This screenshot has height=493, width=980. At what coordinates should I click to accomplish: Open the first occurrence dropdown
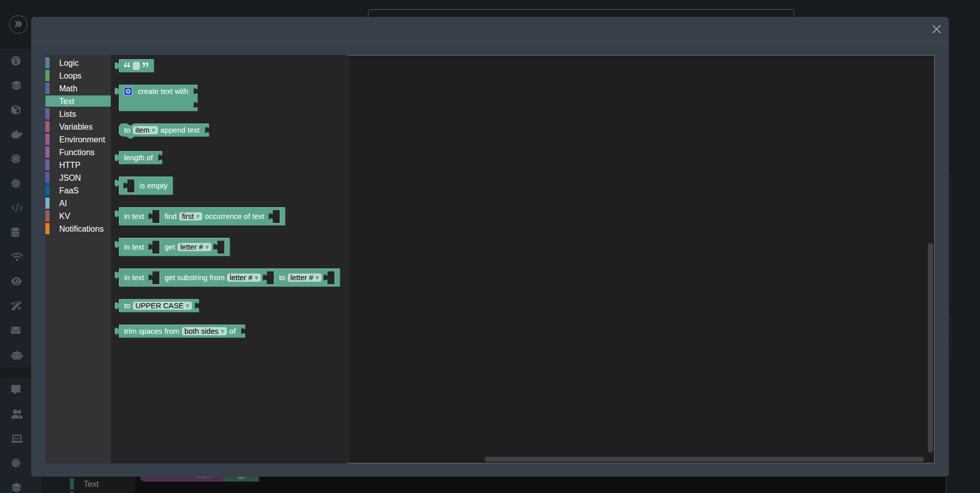click(x=191, y=216)
